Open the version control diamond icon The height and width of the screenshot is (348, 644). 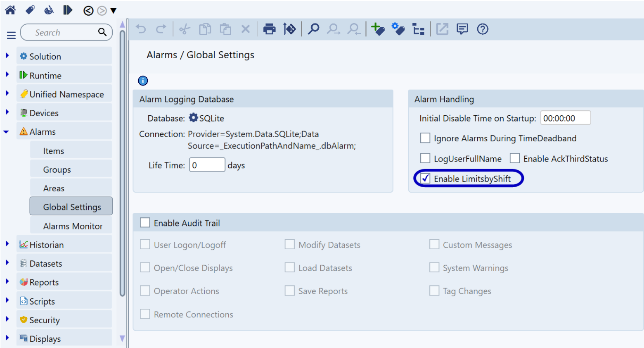[x=289, y=29]
